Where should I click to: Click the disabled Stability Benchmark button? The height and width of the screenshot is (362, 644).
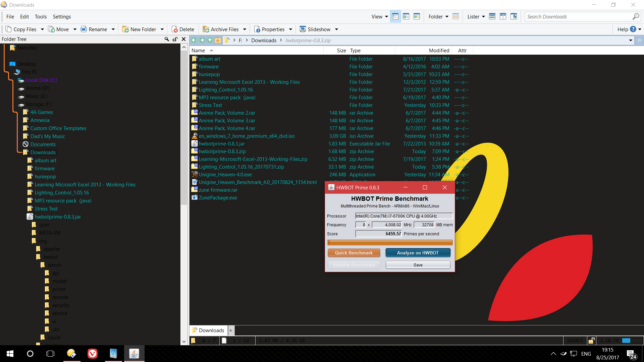click(x=354, y=265)
